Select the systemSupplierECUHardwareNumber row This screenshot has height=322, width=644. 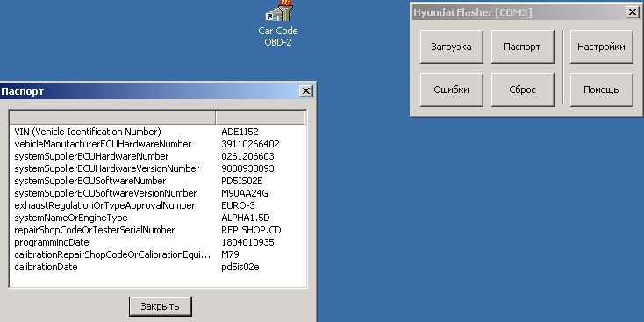click(158, 156)
